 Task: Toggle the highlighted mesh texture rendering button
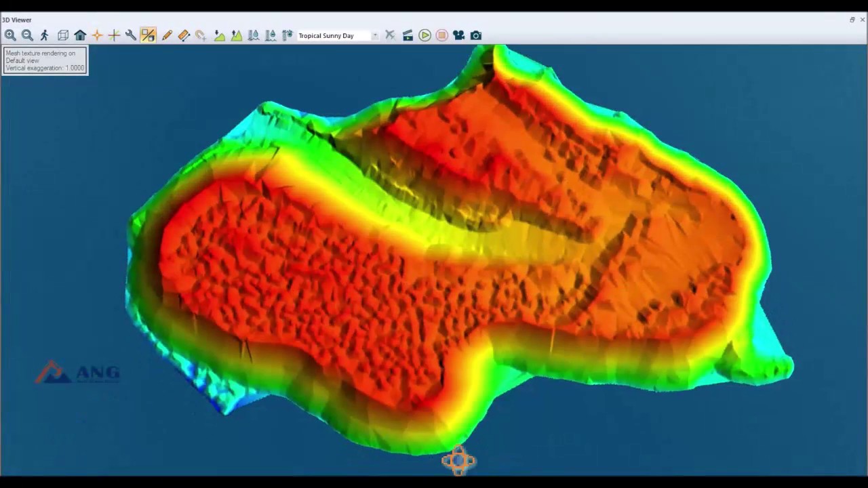tap(148, 35)
